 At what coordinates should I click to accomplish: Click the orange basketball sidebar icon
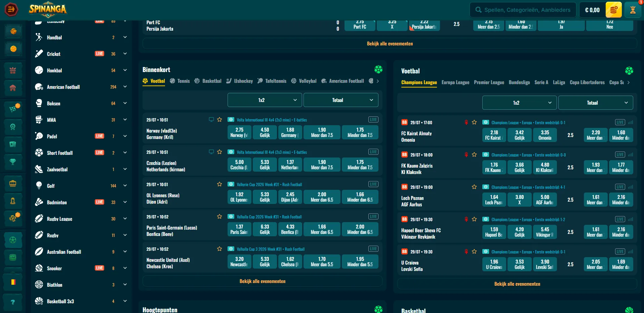tap(13, 49)
